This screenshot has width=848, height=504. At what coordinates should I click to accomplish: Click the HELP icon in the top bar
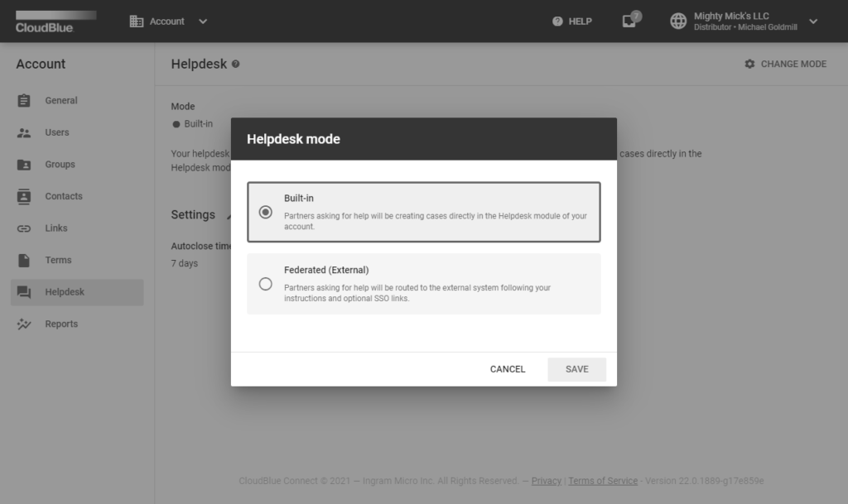pos(558,21)
